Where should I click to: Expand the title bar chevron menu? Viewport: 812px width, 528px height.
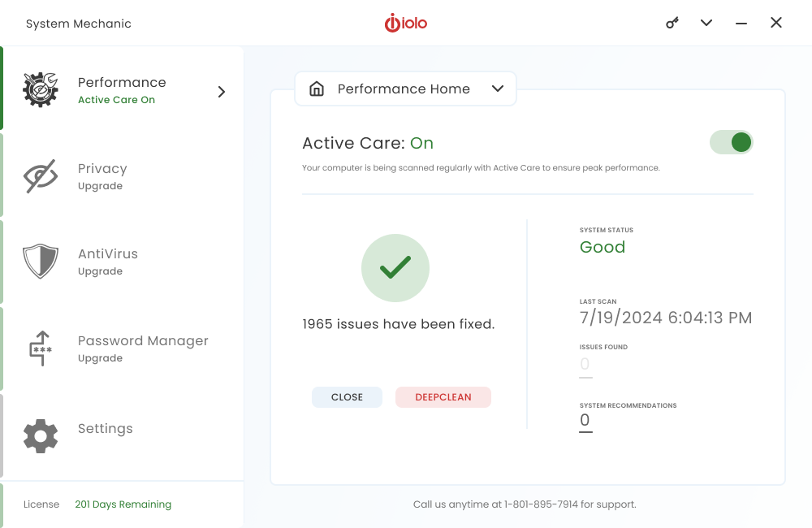coord(706,23)
